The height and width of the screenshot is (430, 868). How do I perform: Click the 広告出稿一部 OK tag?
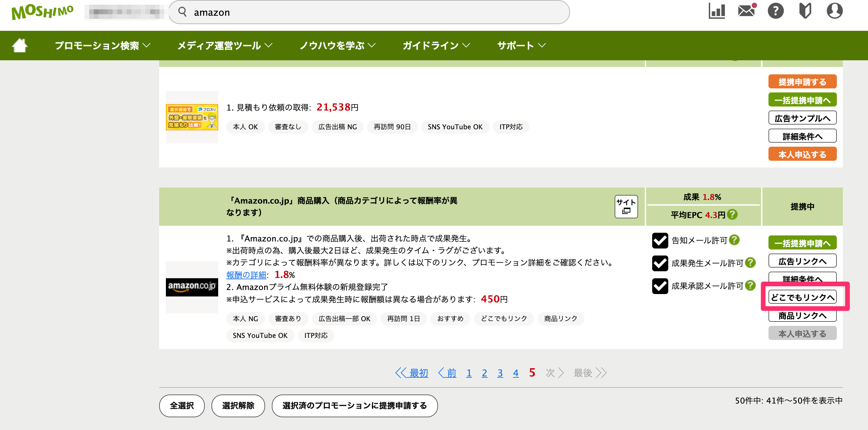345,319
